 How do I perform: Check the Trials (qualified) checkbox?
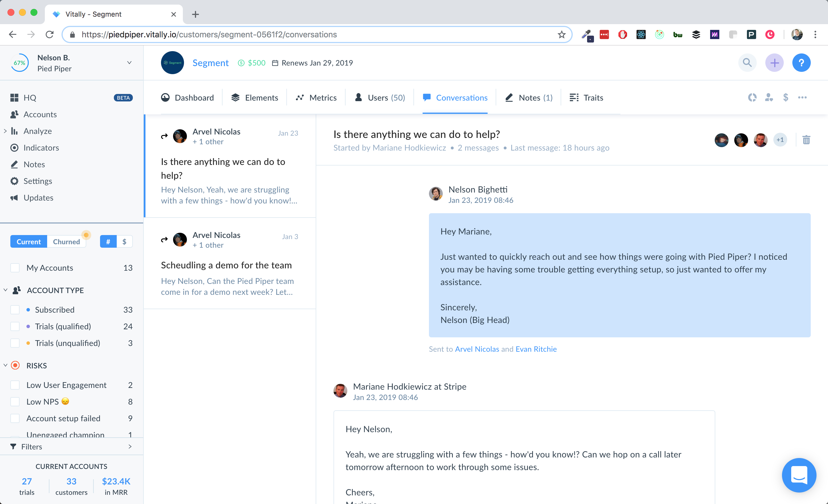[15, 326]
